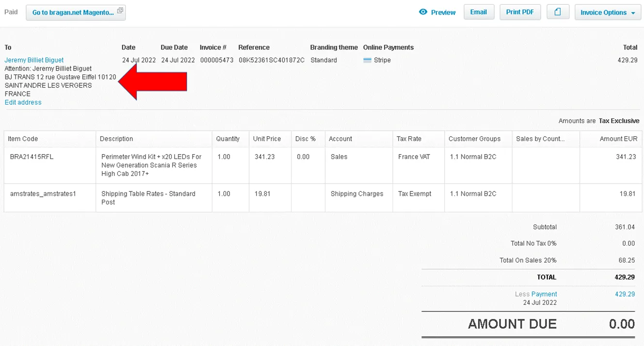Click the Edit address link
This screenshot has height=346, width=644.
click(23, 102)
